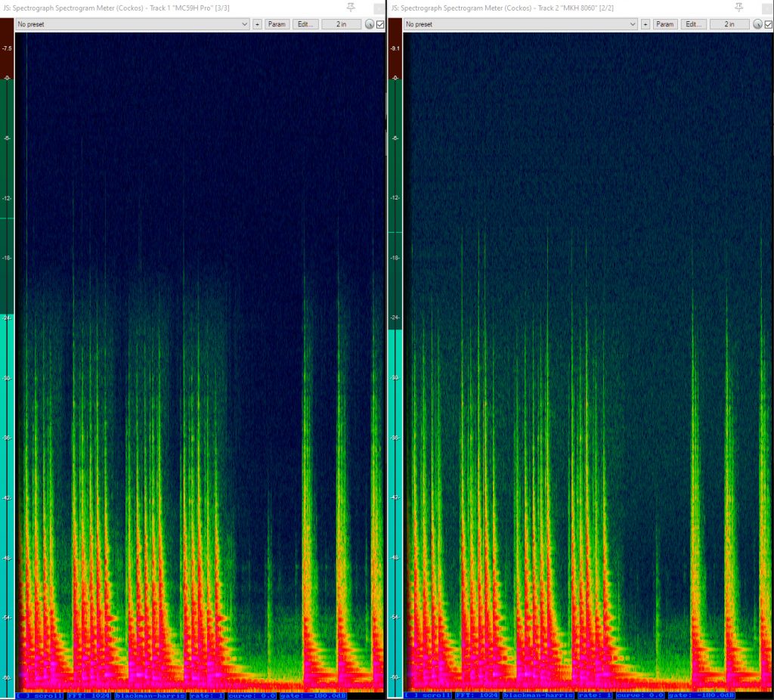Image resolution: width=774 pixels, height=700 pixels.
Task: Click the '2 in' routing button on Track 2
Action: (729, 24)
